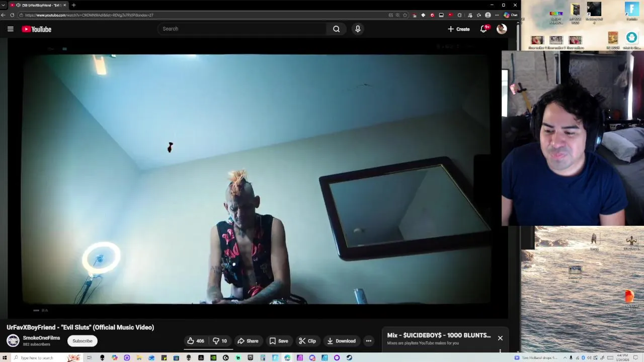Like the video with 406 likes

tap(196, 341)
